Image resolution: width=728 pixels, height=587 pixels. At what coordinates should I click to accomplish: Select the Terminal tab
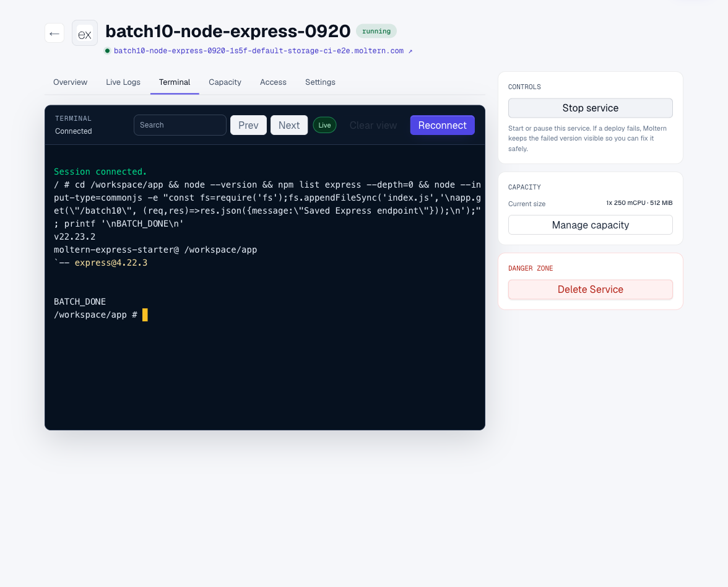(175, 82)
